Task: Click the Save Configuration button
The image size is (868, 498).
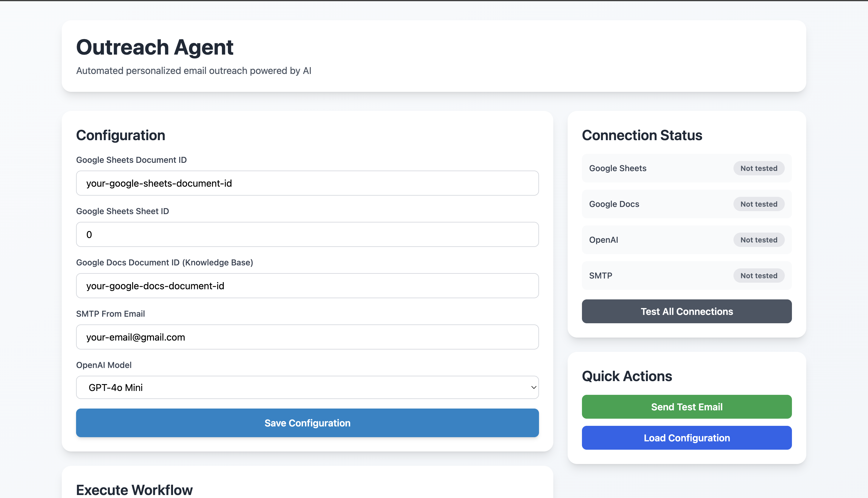Action: [x=307, y=423]
